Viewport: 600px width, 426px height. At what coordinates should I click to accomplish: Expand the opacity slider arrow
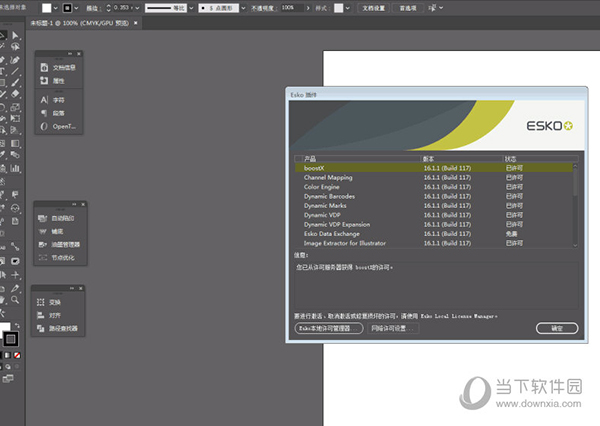pyautogui.click(x=308, y=8)
